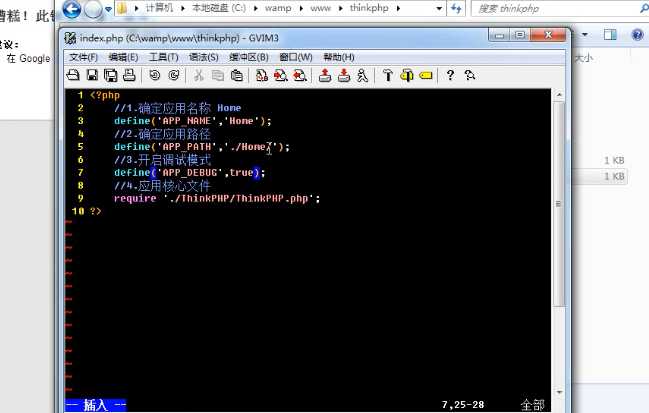Go back in the Explorer window
The height and width of the screenshot is (413, 649).
click(72, 9)
